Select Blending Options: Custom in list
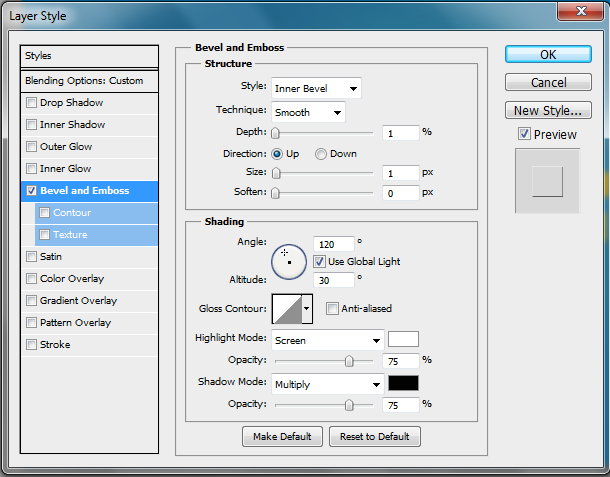610x477 pixels. [90, 81]
